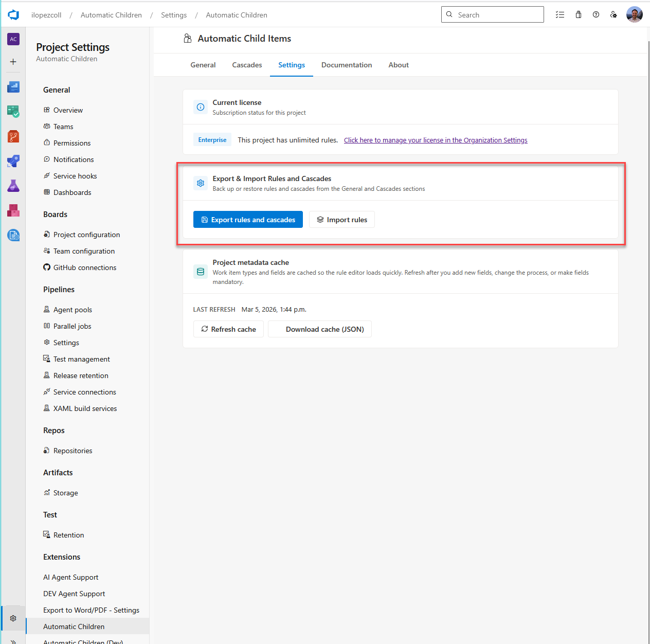Image resolution: width=650 pixels, height=644 pixels.
Task: Open the About tab
Action: click(398, 65)
